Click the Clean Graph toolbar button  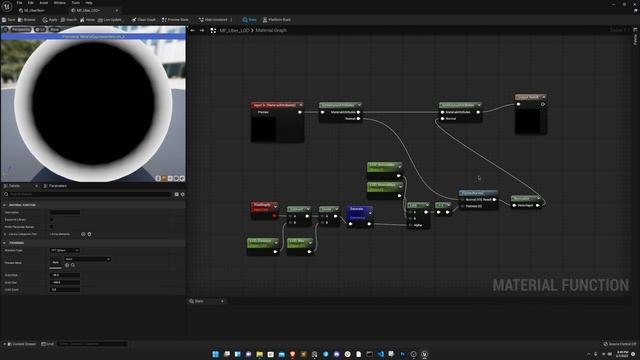pyautogui.click(x=144, y=20)
